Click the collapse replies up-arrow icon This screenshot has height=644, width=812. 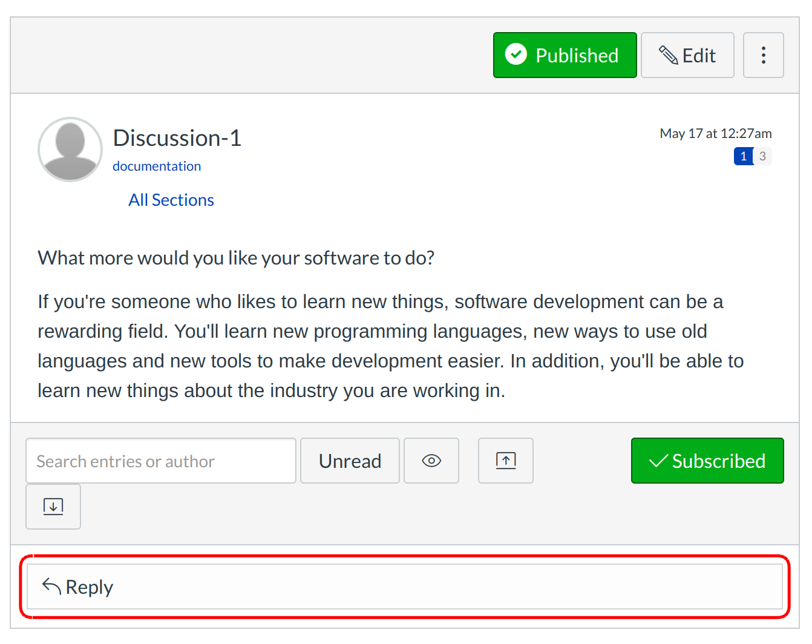coord(506,461)
